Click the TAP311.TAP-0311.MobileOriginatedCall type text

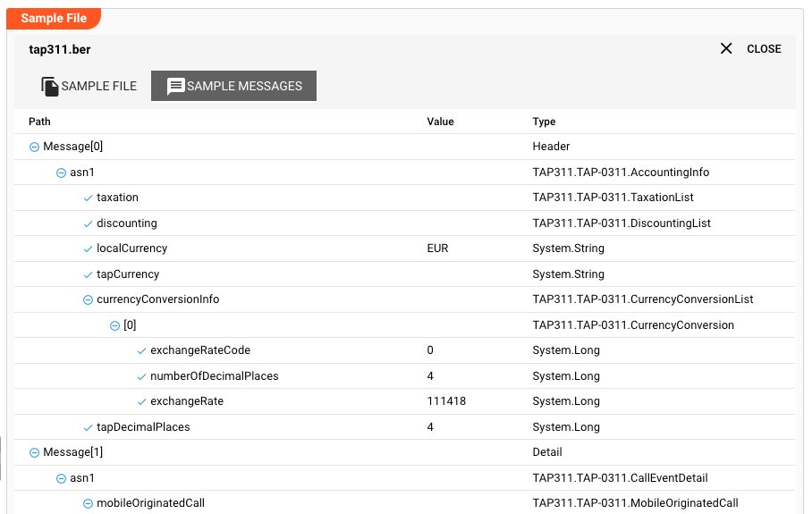click(636, 503)
